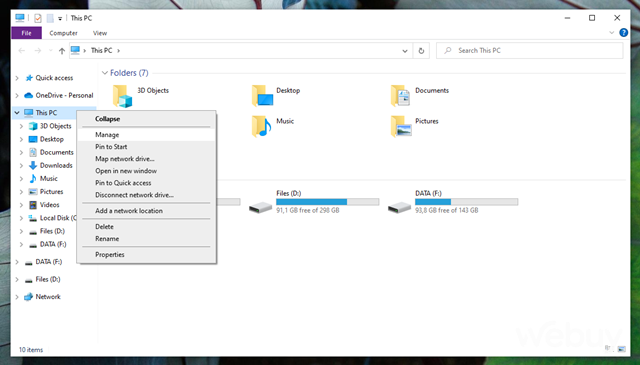Click the This PC address breadcrumb
Screen dimensions: 640x365
(101, 51)
